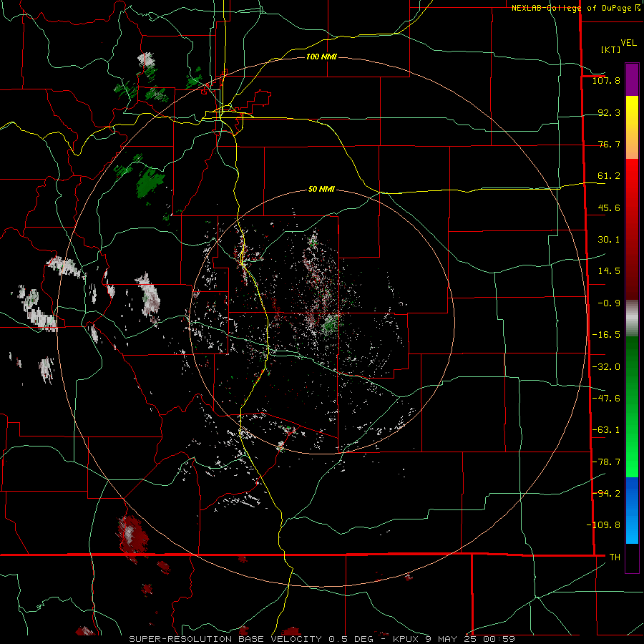This screenshot has height=644, width=644.
Task: Click the NEXLAB-College of DuPage label
Action: coord(571,8)
